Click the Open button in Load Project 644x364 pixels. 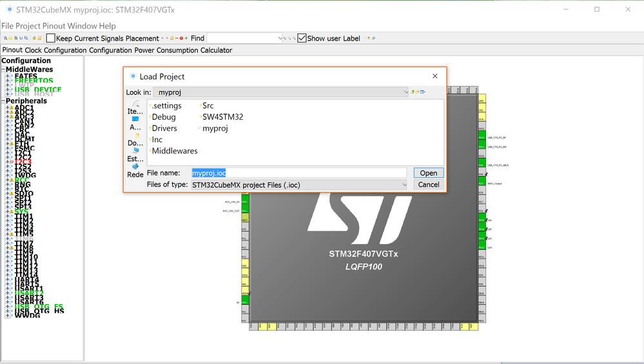[429, 173]
